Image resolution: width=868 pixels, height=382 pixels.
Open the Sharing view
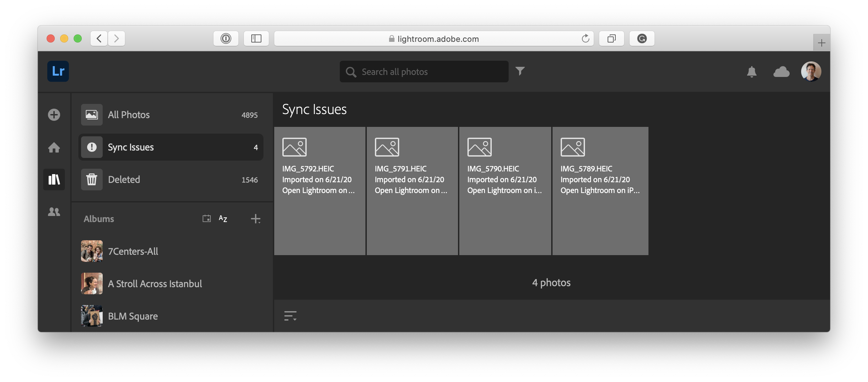54,212
